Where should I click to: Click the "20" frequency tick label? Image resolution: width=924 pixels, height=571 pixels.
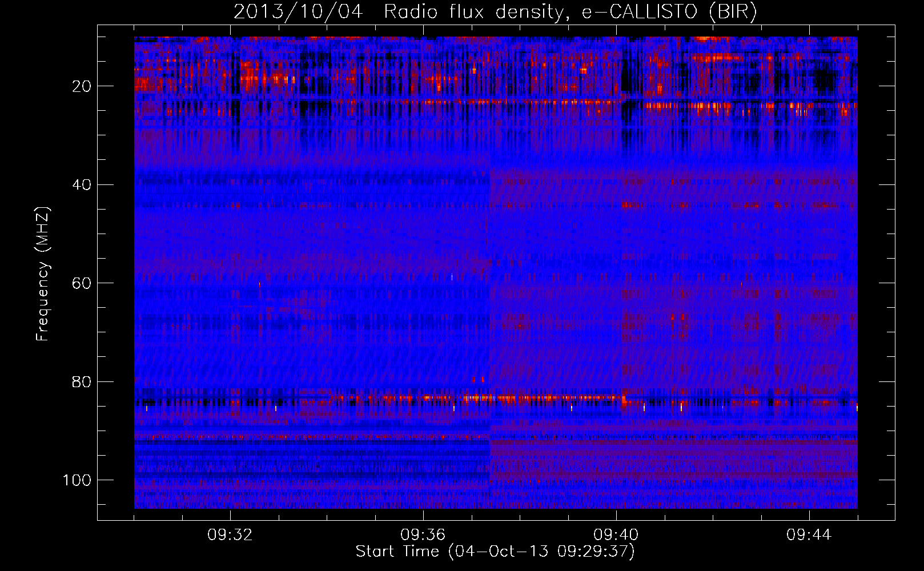82,86
